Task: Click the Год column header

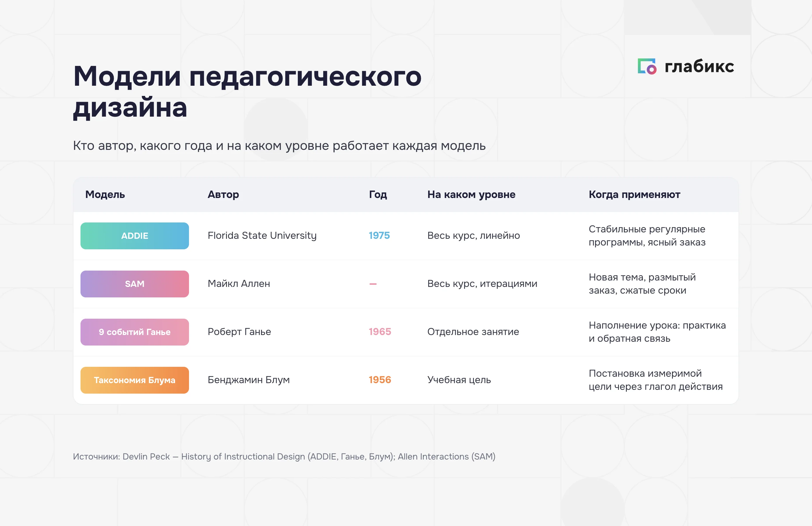Action: [x=378, y=194]
